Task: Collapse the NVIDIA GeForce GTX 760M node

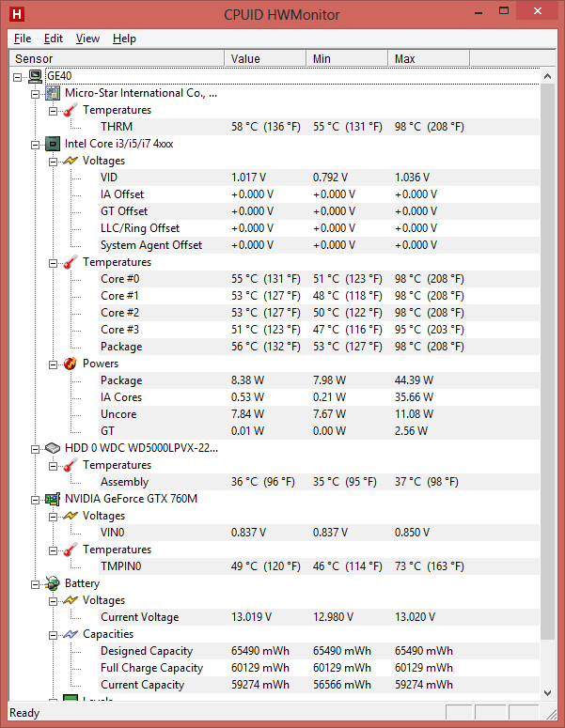Action: [x=36, y=500]
